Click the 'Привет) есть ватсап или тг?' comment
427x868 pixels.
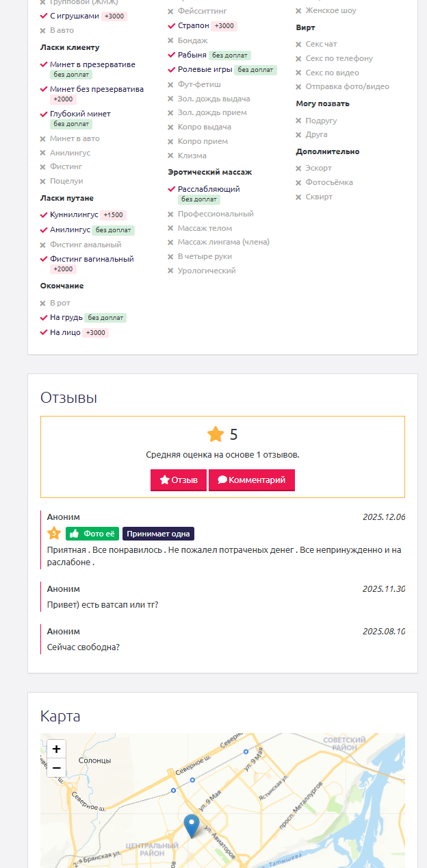pos(103,605)
